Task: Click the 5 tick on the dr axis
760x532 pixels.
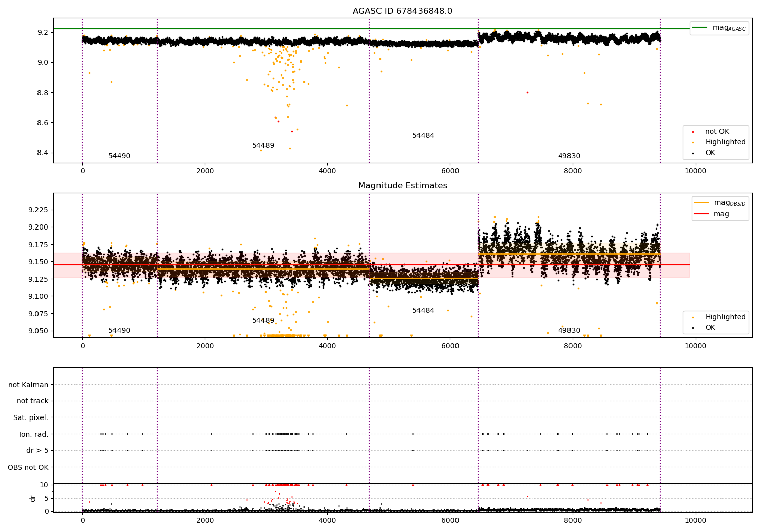Action: tap(47, 498)
